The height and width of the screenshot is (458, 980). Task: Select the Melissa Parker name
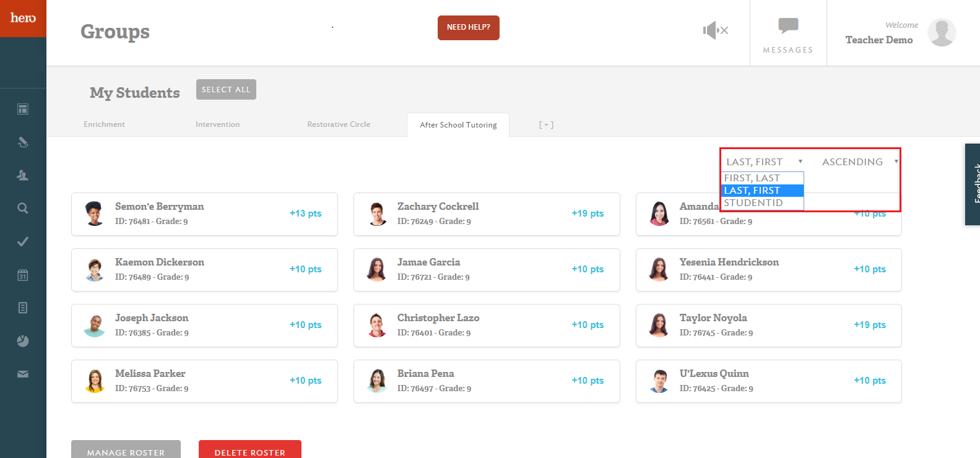coord(150,374)
